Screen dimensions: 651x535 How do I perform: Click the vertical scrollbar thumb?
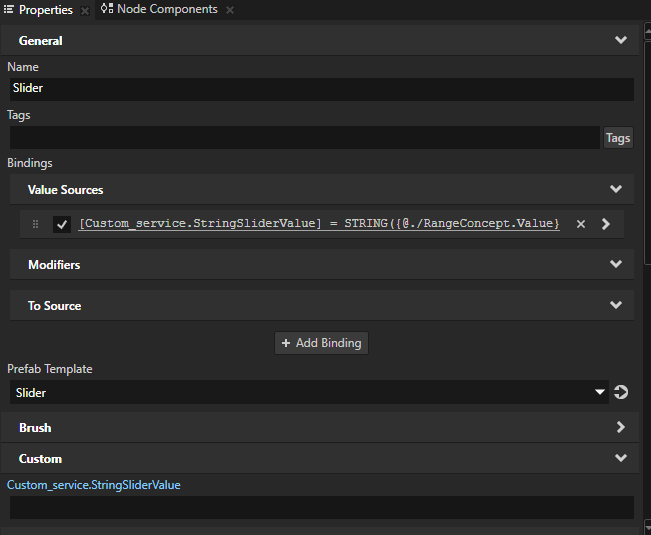point(647,152)
